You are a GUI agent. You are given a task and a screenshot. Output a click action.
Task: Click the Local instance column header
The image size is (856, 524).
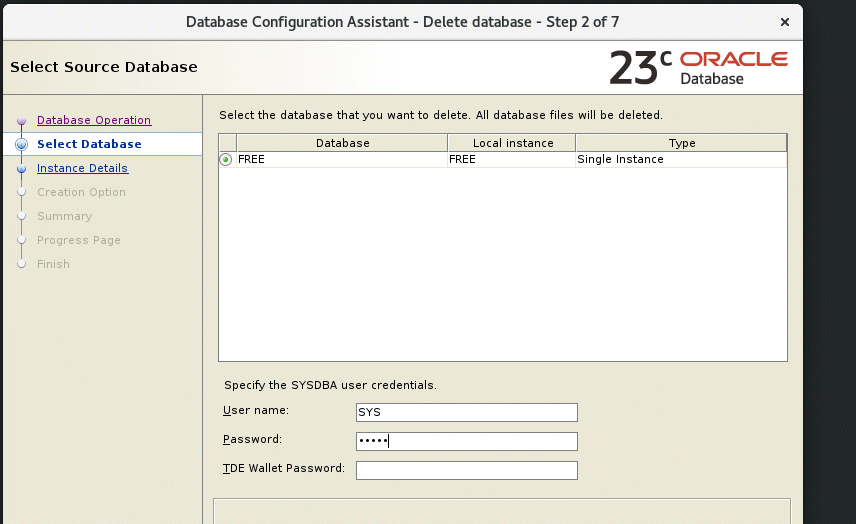pos(511,143)
